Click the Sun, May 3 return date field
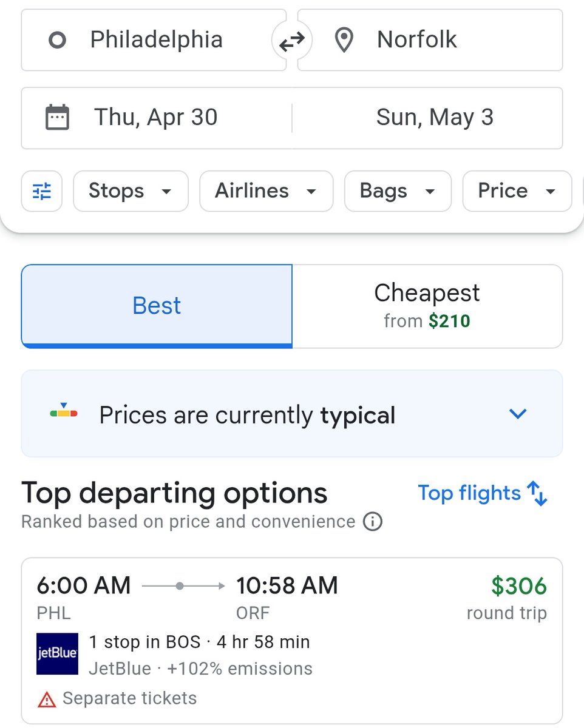The image size is (584, 728). [434, 117]
